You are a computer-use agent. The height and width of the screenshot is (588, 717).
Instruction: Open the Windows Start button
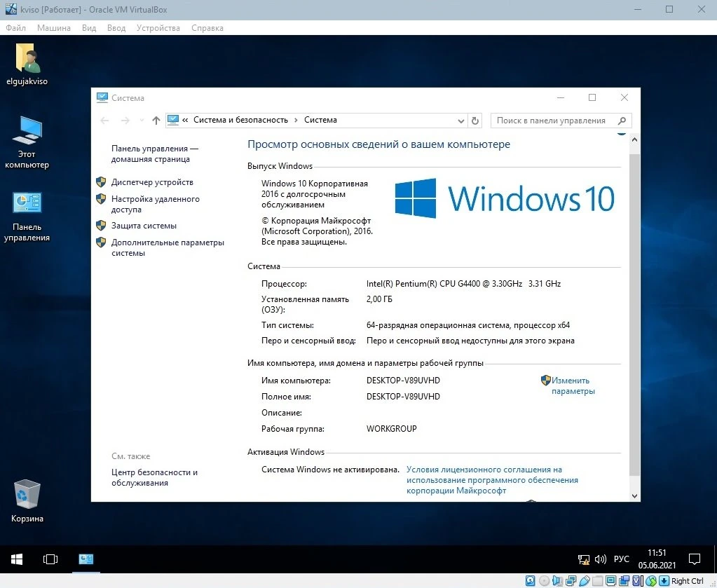pos(17,559)
